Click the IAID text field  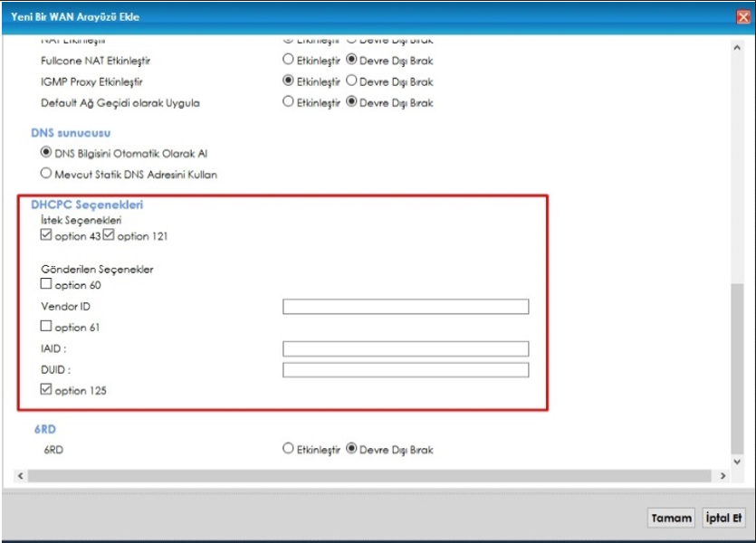(x=406, y=348)
